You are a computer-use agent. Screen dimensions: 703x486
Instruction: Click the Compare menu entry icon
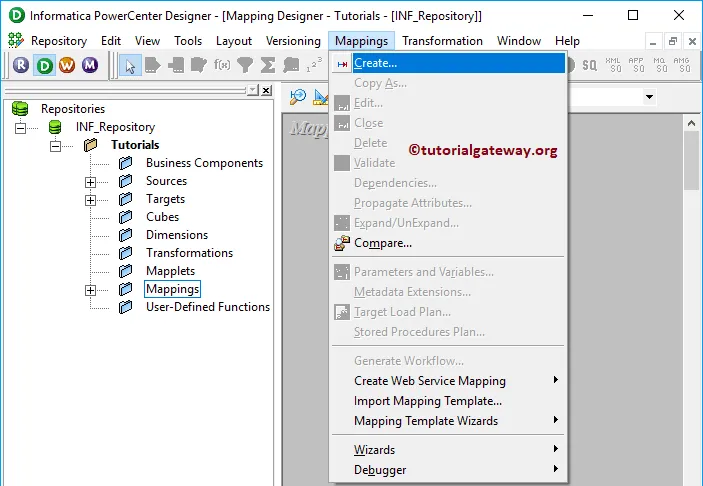[x=342, y=243]
